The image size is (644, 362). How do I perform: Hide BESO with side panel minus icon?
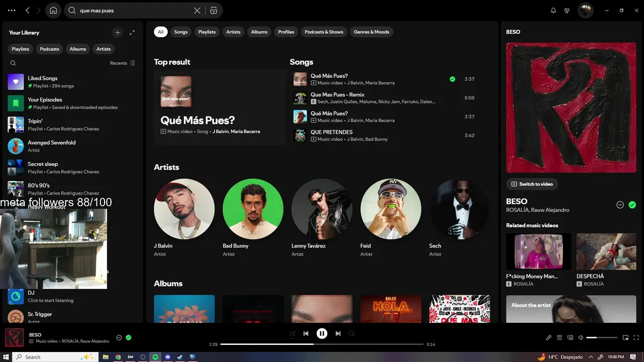(x=620, y=205)
